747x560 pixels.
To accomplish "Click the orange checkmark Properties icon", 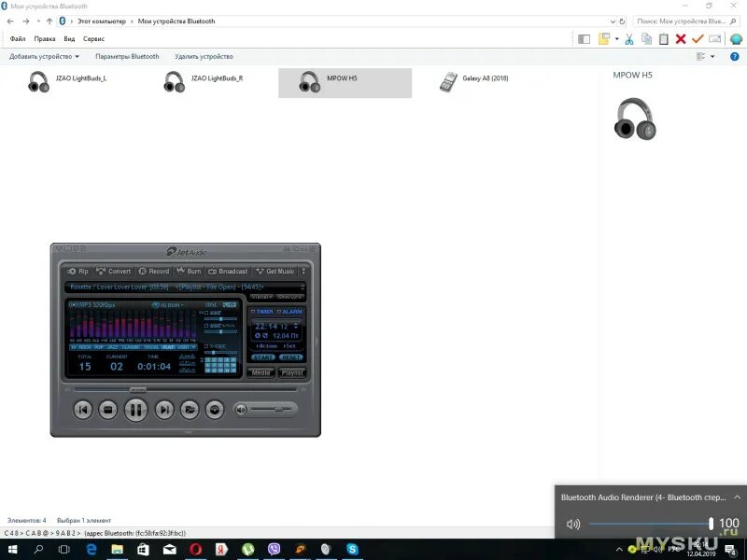I will click(698, 39).
